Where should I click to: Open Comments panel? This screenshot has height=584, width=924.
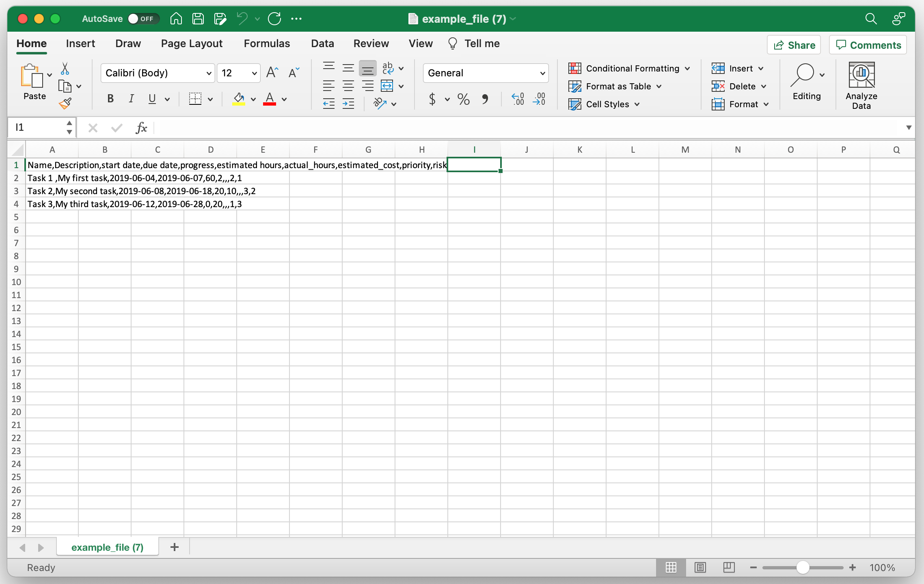point(868,45)
